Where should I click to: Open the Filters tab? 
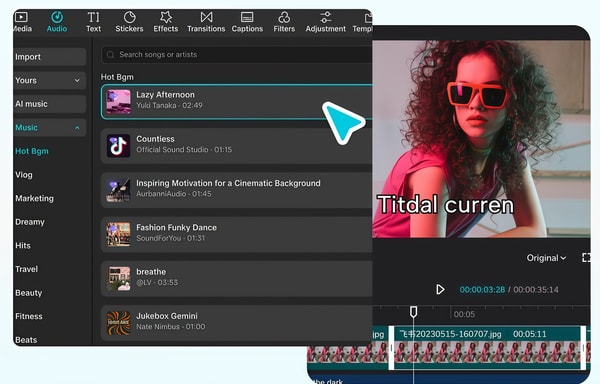pyautogui.click(x=284, y=22)
